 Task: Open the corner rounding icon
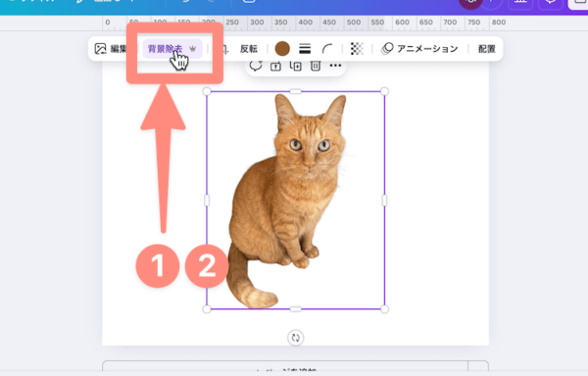tap(327, 49)
